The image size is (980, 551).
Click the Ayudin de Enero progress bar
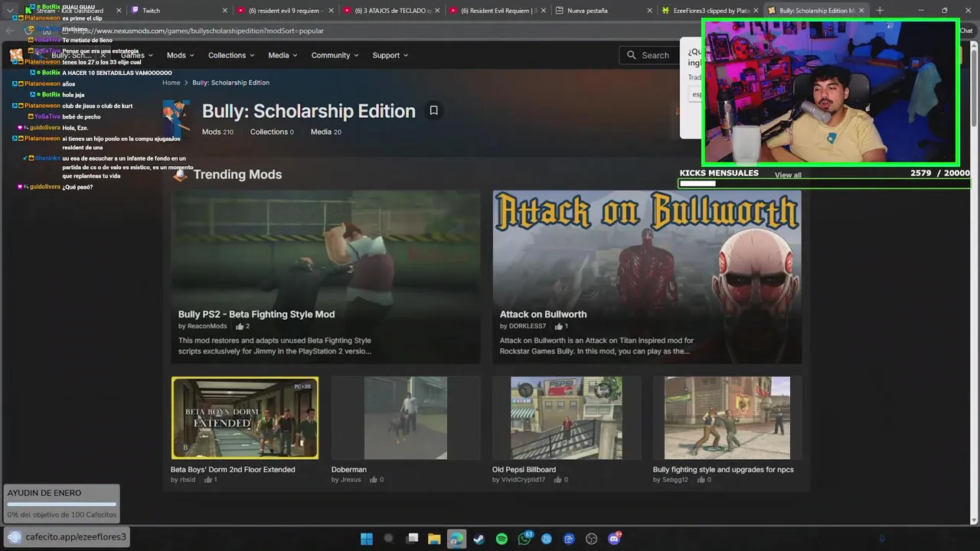61,504
